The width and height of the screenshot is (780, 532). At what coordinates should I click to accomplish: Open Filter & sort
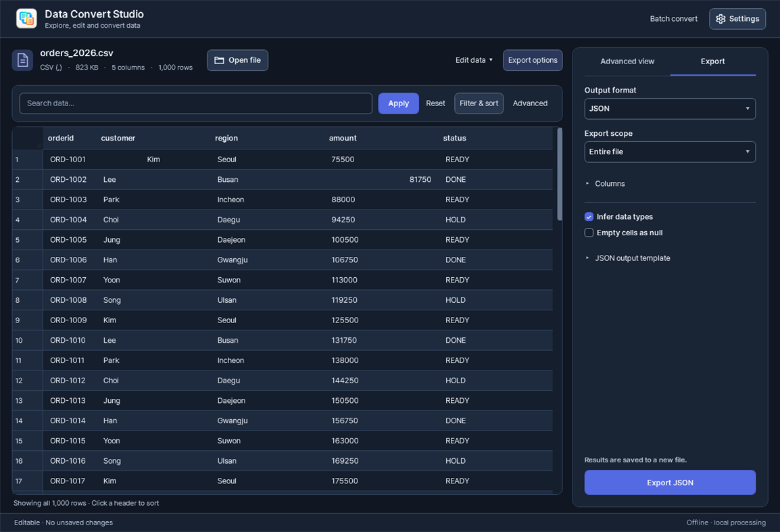click(479, 103)
